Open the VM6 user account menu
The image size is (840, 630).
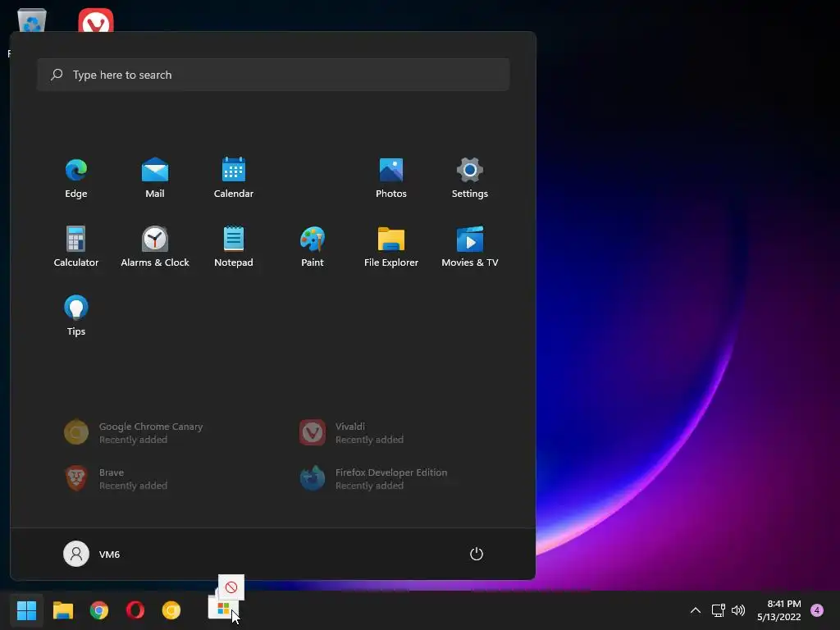tap(92, 554)
